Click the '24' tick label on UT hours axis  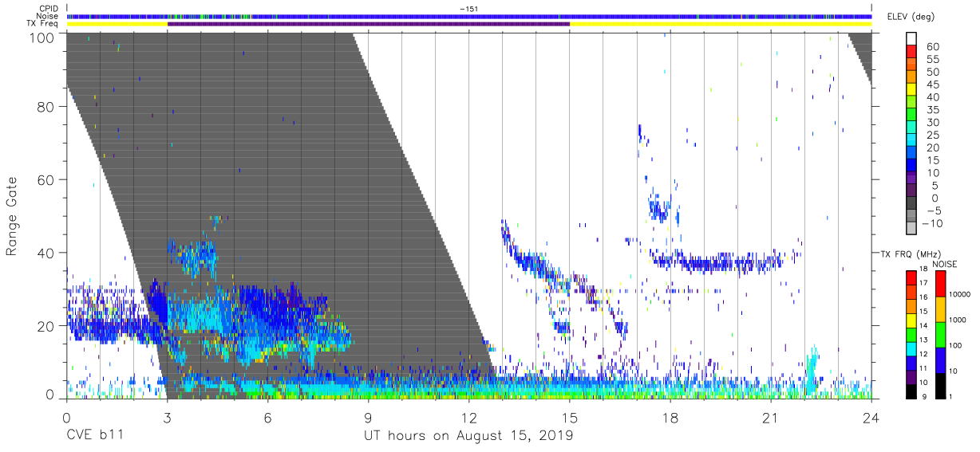[871, 417]
